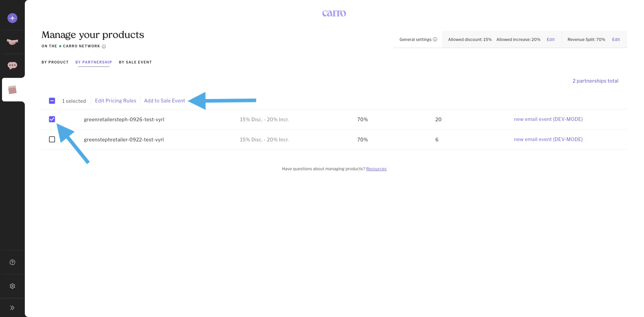This screenshot has width=644, height=317.
Task: Open the handshake partnerships sidebar icon
Action: click(12, 42)
